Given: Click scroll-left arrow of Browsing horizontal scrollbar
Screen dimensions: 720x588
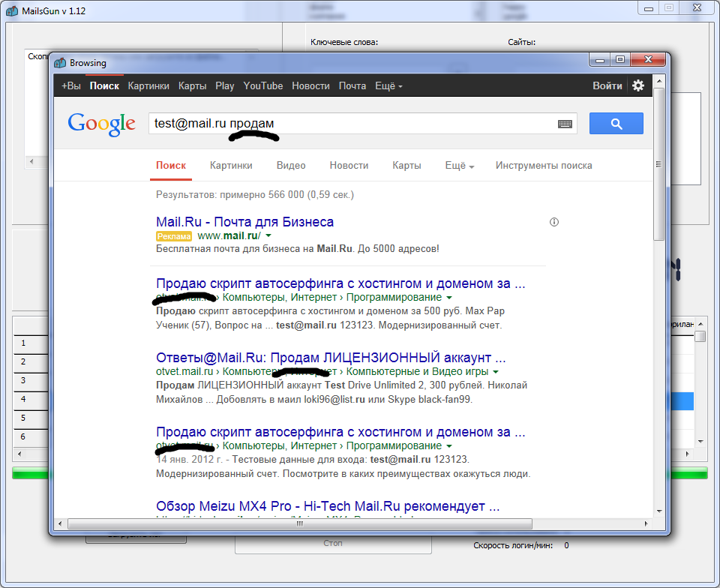Looking at the screenshot, I should pyautogui.click(x=60, y=523).
